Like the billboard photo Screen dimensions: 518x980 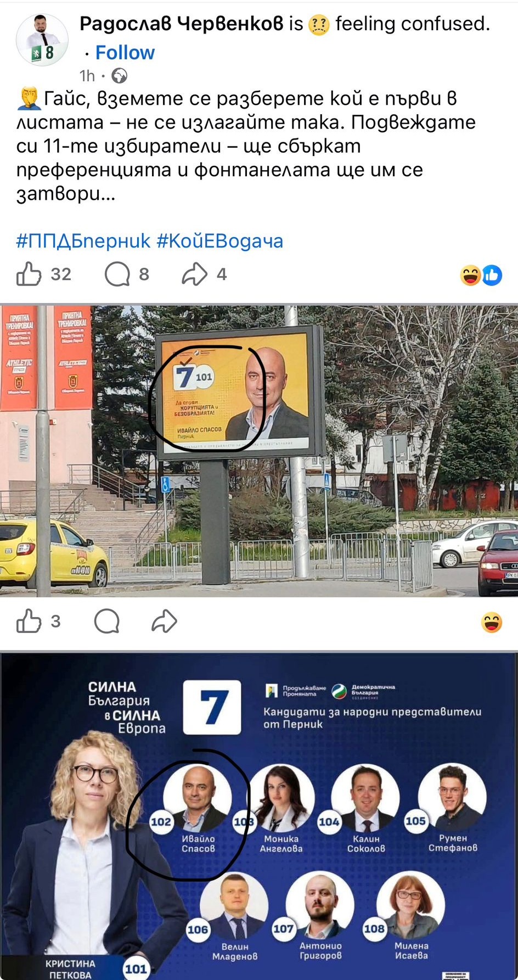point(29,621)
